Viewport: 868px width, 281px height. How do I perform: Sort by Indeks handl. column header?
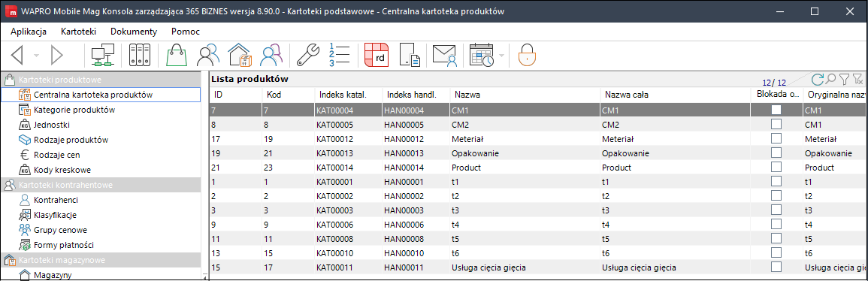415,95
